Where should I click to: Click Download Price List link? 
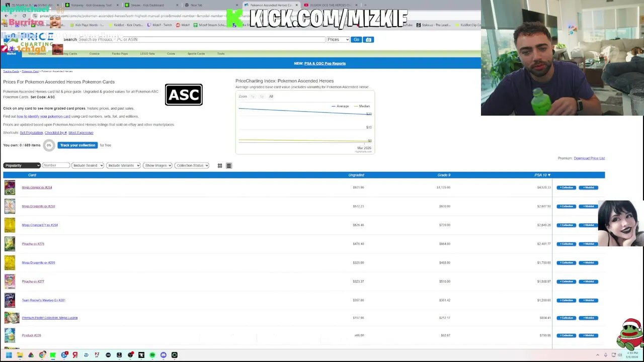point(589,158)
